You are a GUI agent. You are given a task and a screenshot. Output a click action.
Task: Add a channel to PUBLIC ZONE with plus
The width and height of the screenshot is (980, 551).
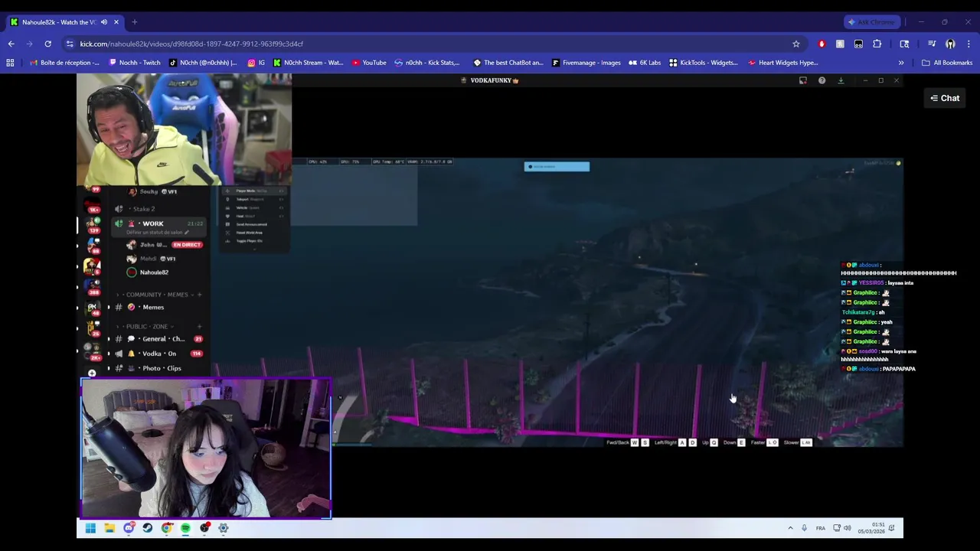tap(199, 327)
